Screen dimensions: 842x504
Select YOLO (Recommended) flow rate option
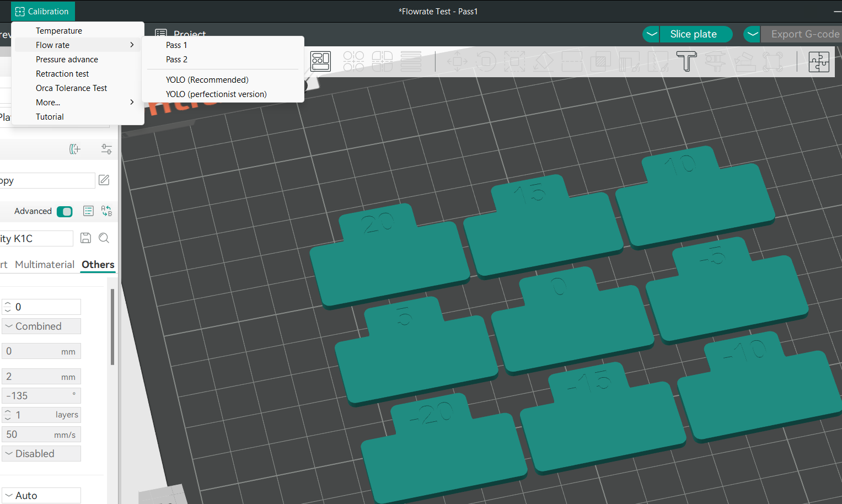tap(207, 80)
